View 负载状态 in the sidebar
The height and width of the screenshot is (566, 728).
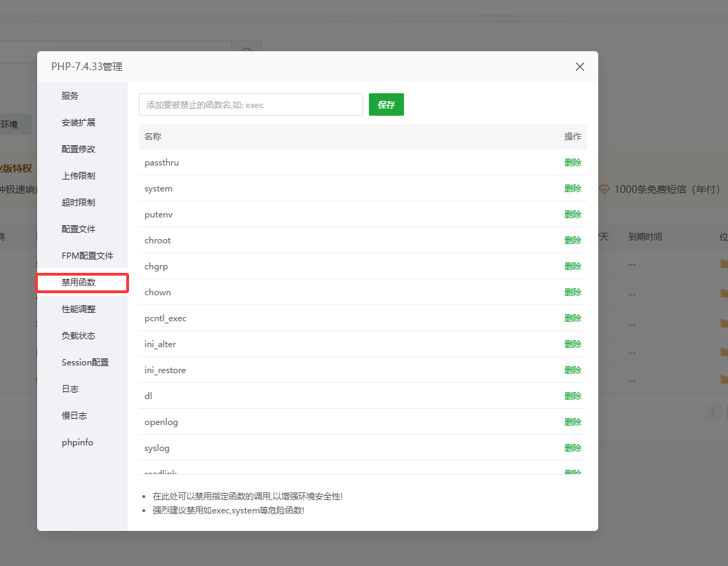tap(79, 336)
